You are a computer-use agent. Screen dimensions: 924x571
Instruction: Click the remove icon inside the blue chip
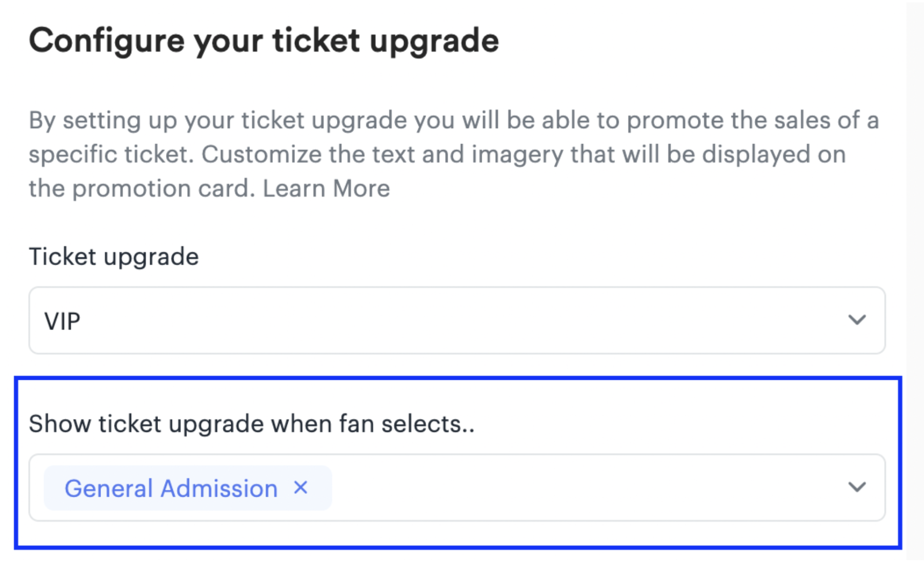tap(302, 488)
